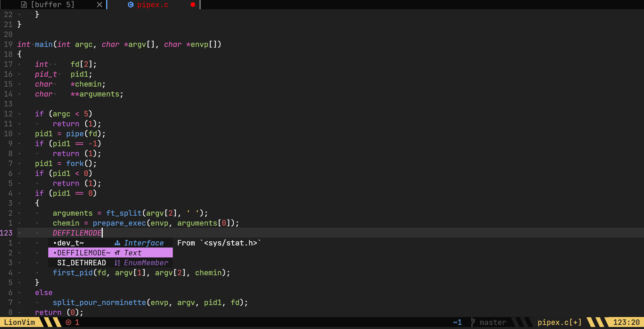
Task: Click the error count 1 in statusline
Action: [77, 322]
